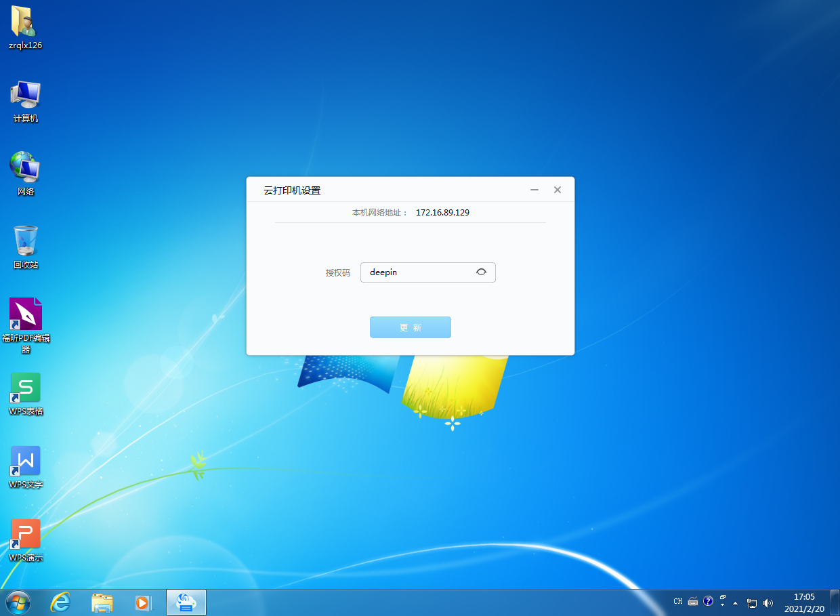The width and height of the screenshot is (840, 616).
Task: Click the cloud printer taskbar button
Action: click(186, 602)
